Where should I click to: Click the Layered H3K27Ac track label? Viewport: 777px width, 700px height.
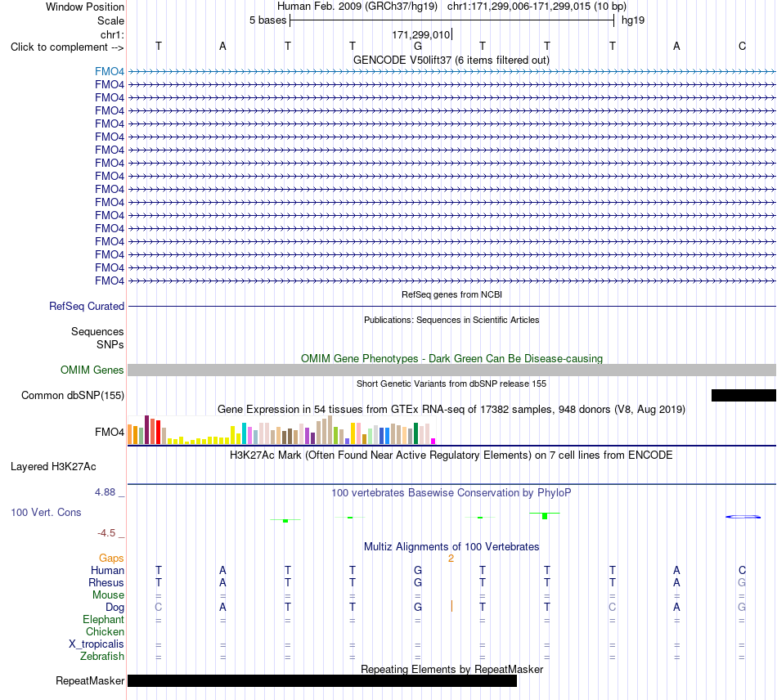tap(53, 467)
